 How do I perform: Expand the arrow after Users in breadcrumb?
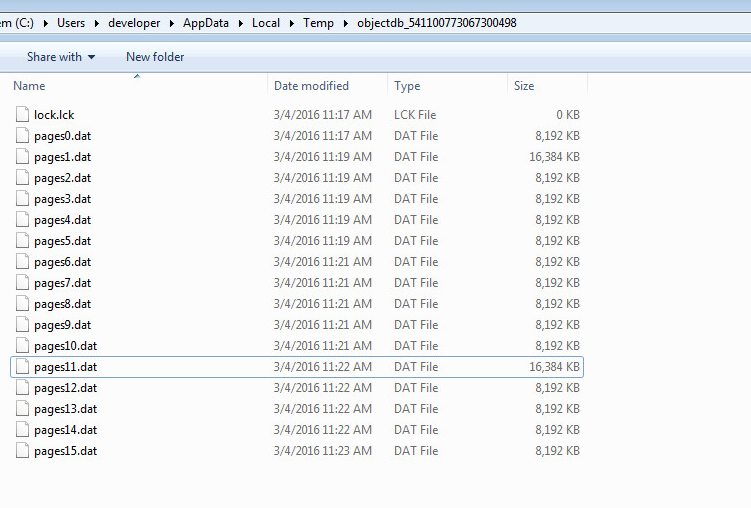[97, 23]
